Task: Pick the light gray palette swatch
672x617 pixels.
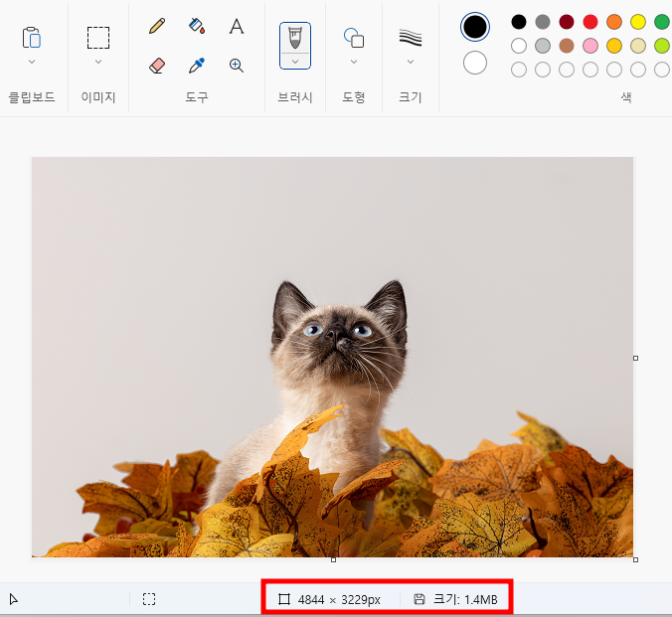Action: (x=543, y=46)
